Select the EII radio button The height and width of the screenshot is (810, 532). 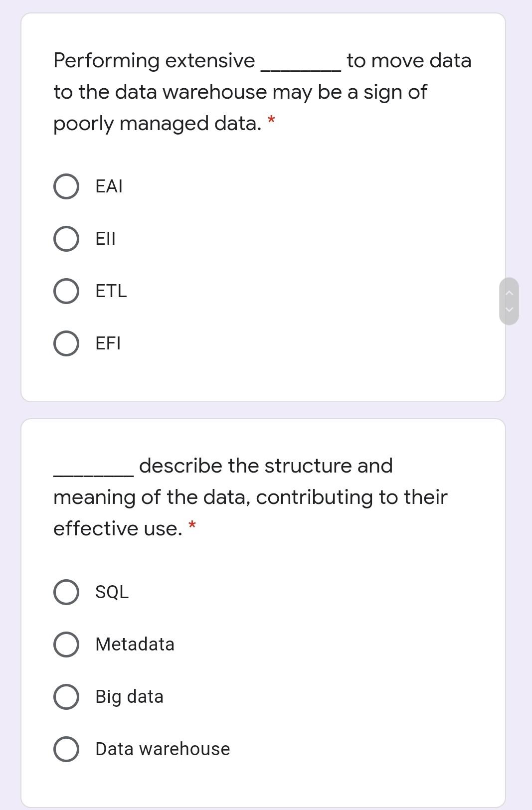pyautogui.click(x=66, y=239)
